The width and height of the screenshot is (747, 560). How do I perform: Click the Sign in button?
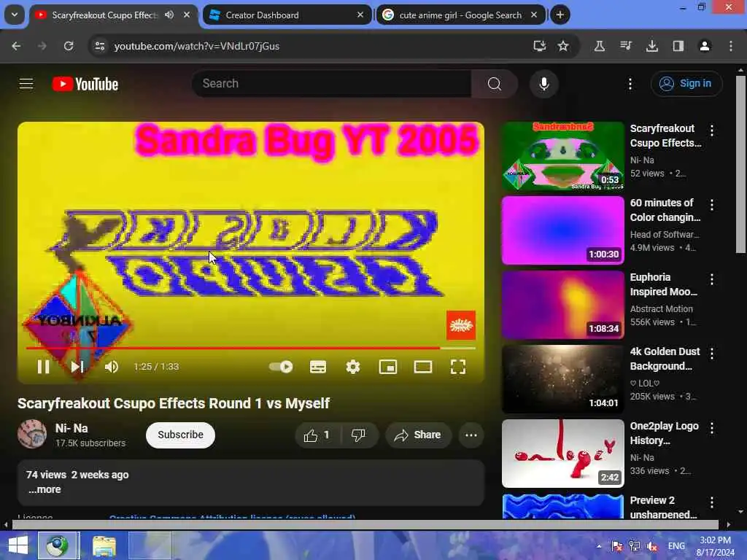tap(686, 84)
